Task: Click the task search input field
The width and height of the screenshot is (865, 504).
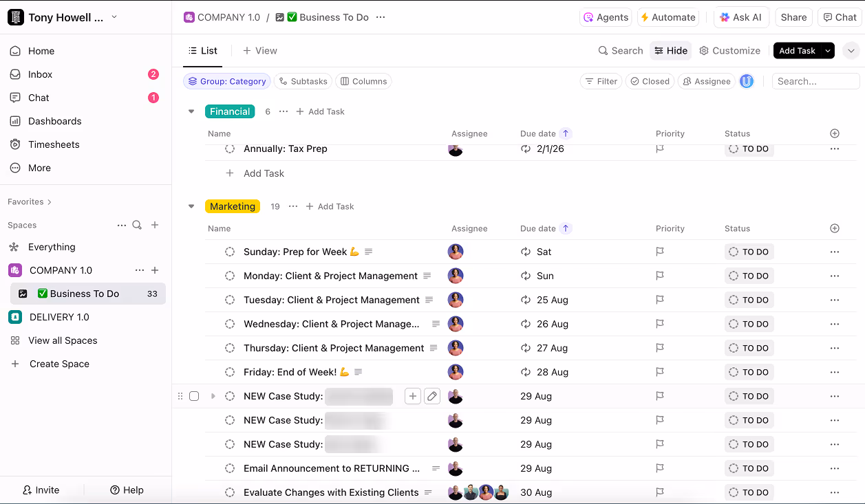Action: 815,81
